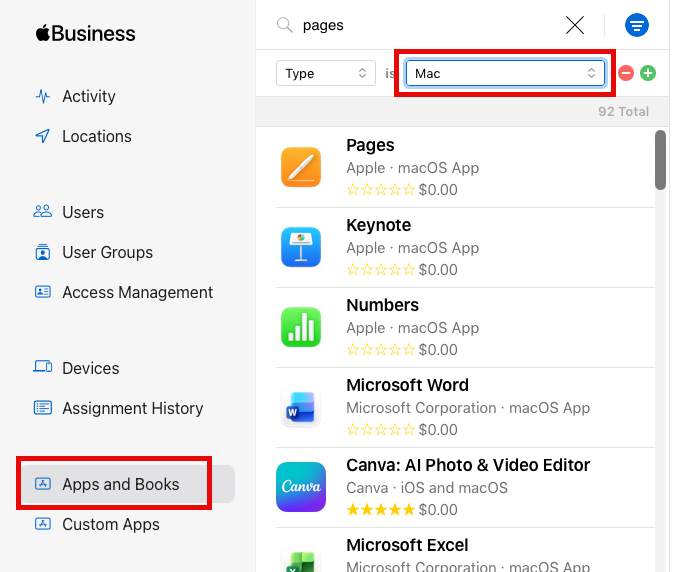This screenshot has width=675, height=572.
Task: Click the app list vertical scrollbar
Action: pos(661,160)
